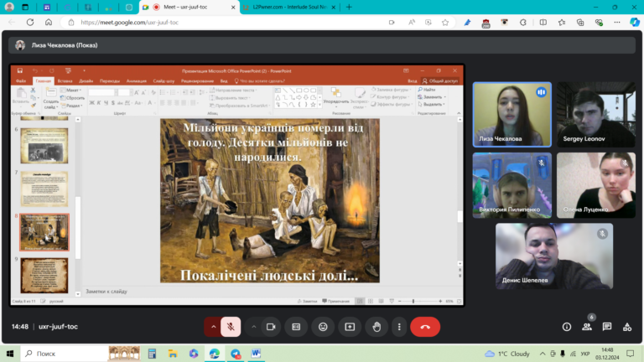
Task: Open Edge split screen icon
Action: [543, 22]
